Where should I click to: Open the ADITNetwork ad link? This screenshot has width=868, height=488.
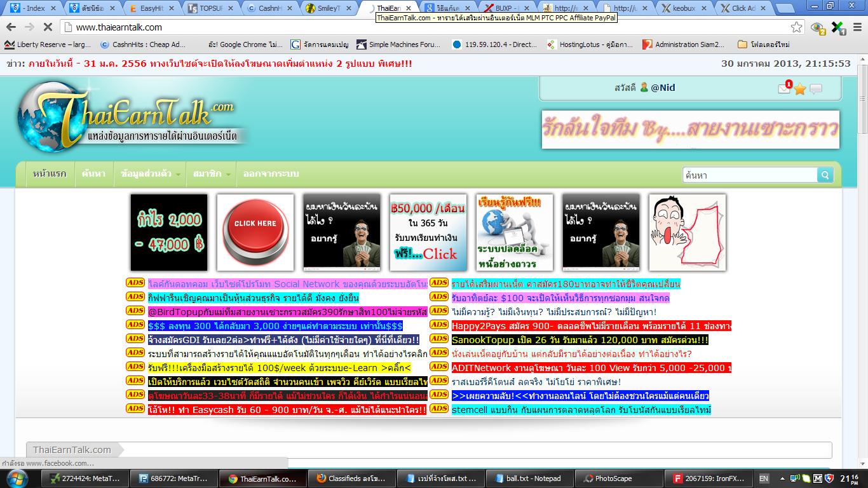591,368
